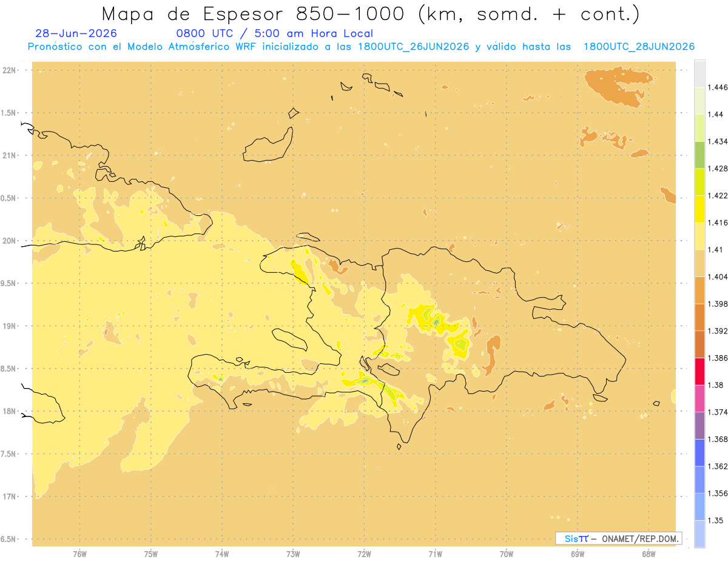Click the legend value "1.404"
728x562 pixels.
click(718, 276)
